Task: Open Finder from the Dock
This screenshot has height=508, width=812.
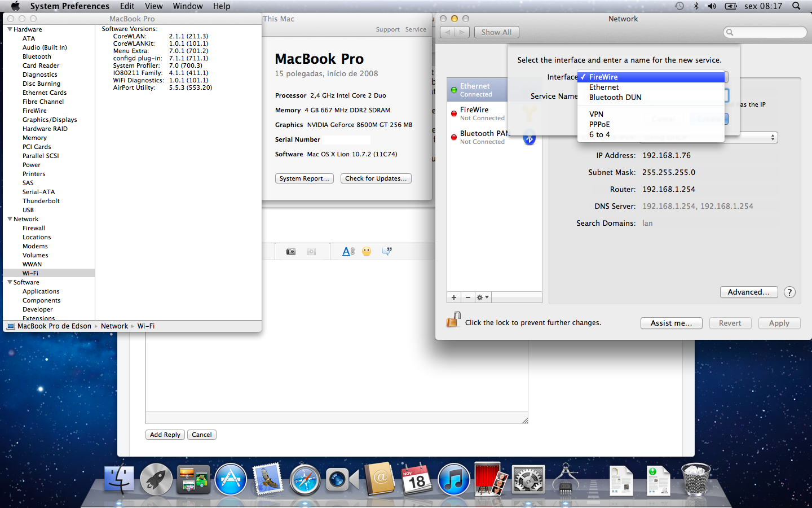Action: click(x=119, y=480)
